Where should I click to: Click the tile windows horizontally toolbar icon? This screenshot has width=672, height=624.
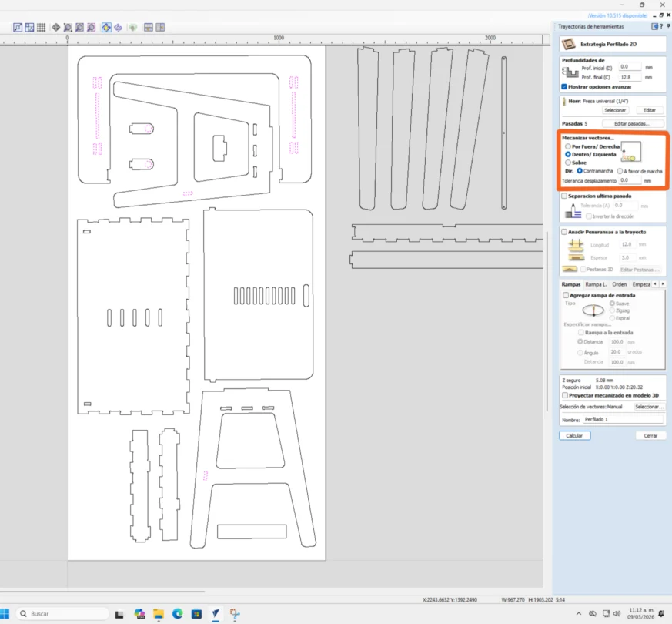click(x=148, y=28)
